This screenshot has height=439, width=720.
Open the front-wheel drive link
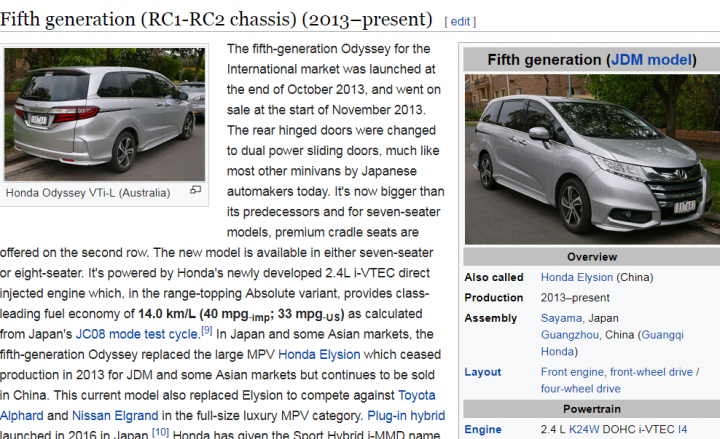pos(651,372)
